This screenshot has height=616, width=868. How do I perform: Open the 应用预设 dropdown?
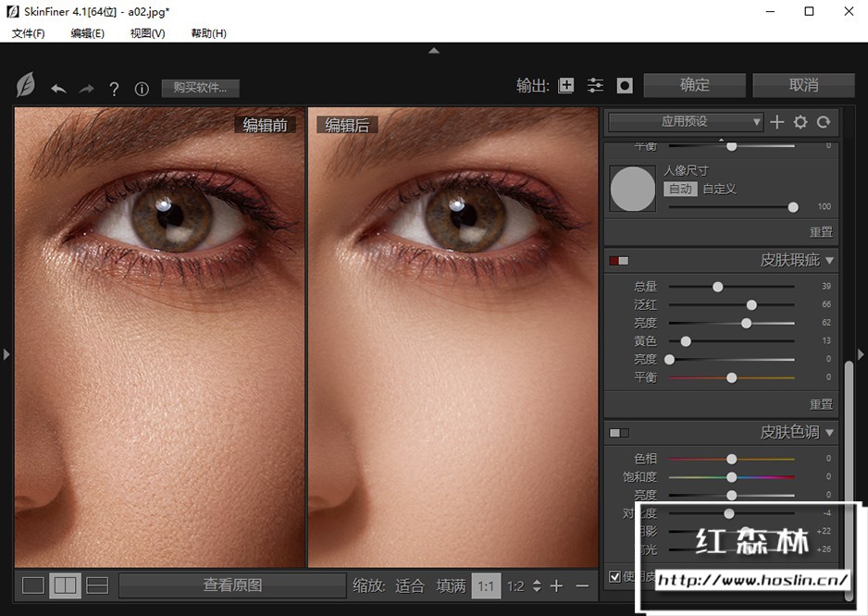[x=685, y=121]
